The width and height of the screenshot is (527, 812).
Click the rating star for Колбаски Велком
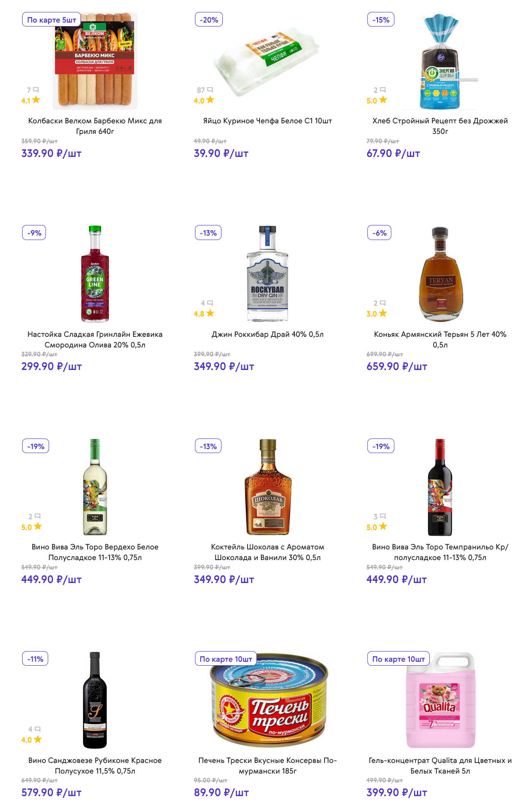pos(36,100)
